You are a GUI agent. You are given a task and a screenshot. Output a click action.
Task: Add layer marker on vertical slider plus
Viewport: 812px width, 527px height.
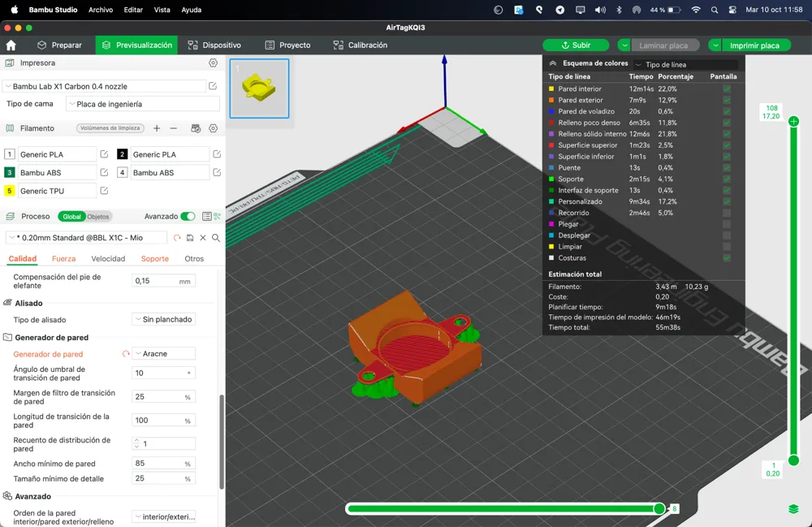[x=793, y=122]
